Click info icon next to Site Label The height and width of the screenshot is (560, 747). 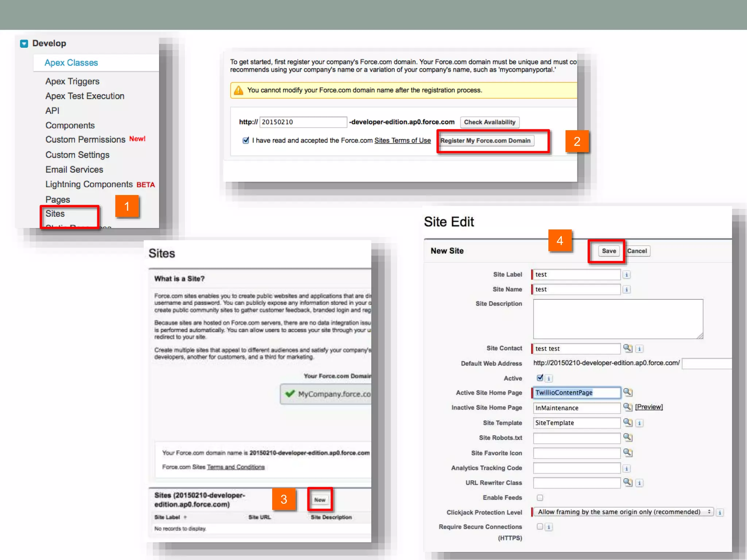tap(626, 275)
